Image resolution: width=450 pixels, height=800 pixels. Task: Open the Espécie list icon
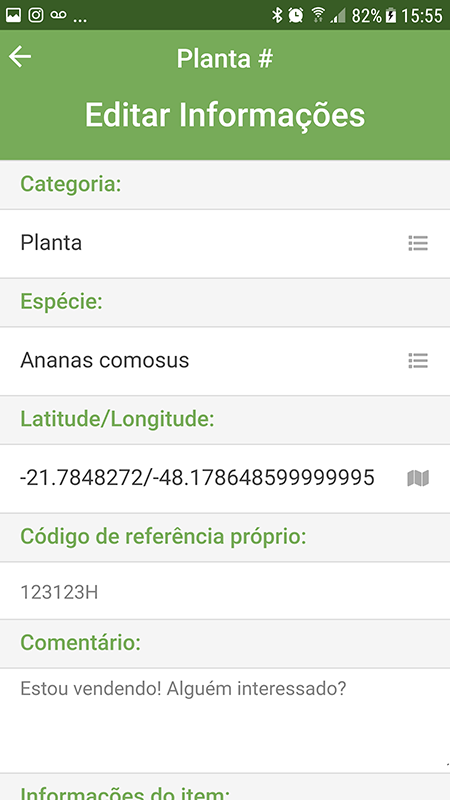pyautogui.click(x=418, y=361)
